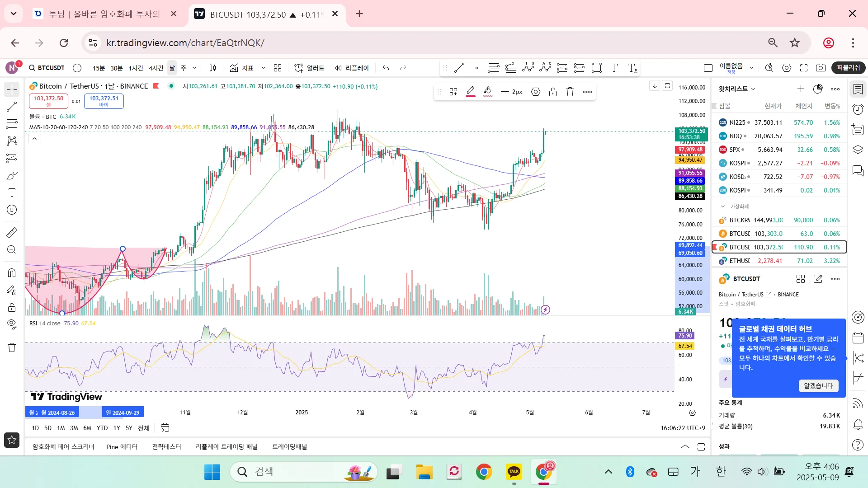Toggle lock on selected drawing
The width and height of the screenshot is (868, 488).
click(x=553, y=92)
